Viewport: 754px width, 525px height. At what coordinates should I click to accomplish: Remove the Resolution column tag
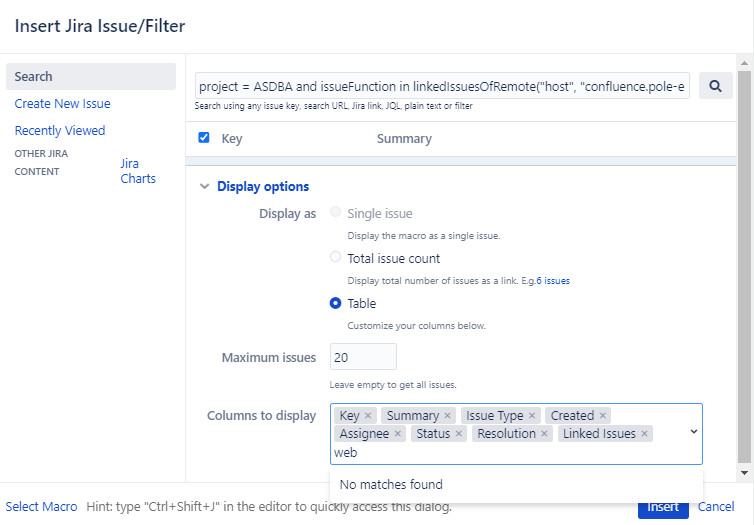point(544,434)
